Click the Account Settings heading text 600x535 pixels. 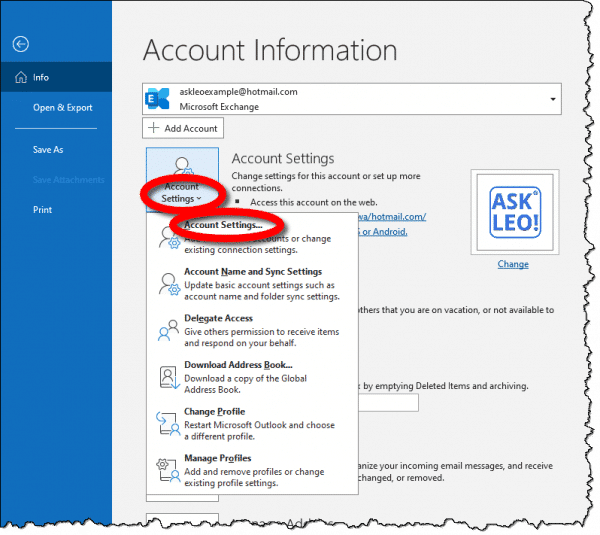[x=283, y=158]
